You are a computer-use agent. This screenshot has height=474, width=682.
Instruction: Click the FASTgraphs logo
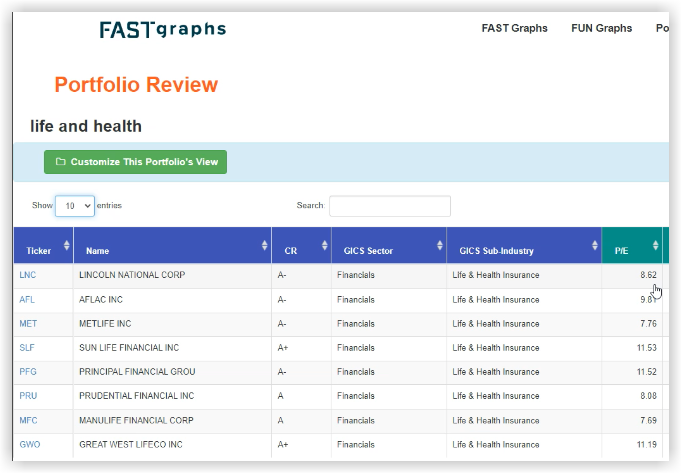[163, 30]
